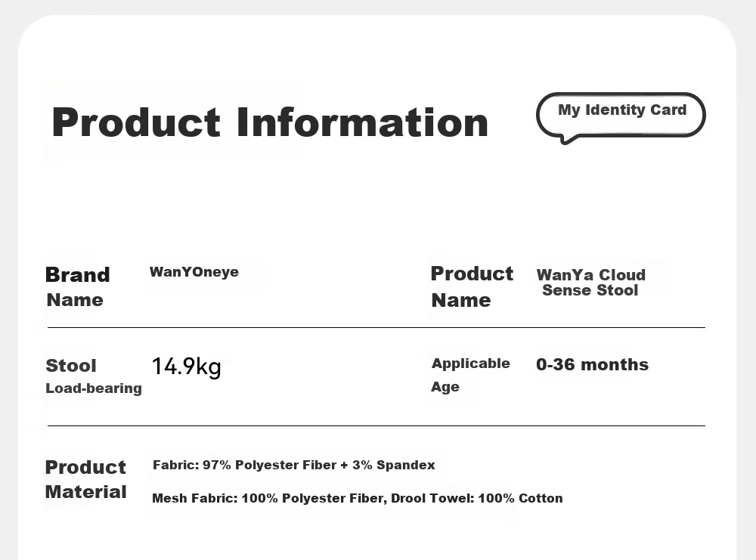756x560 pixels.
Task: Click the speech bubble's tail pointer
Action: (569, 138)
